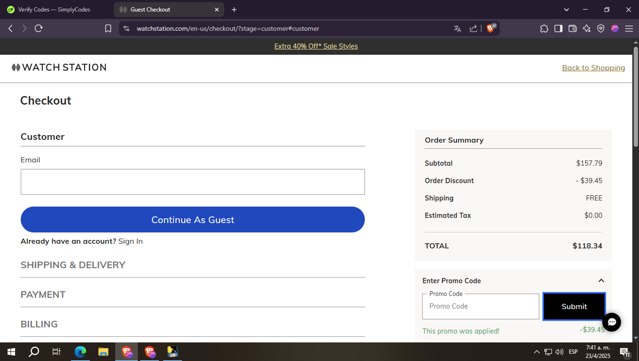
Task: Click the SHIPPING & DELIVERY heading
Action: [x=73, y=265]
